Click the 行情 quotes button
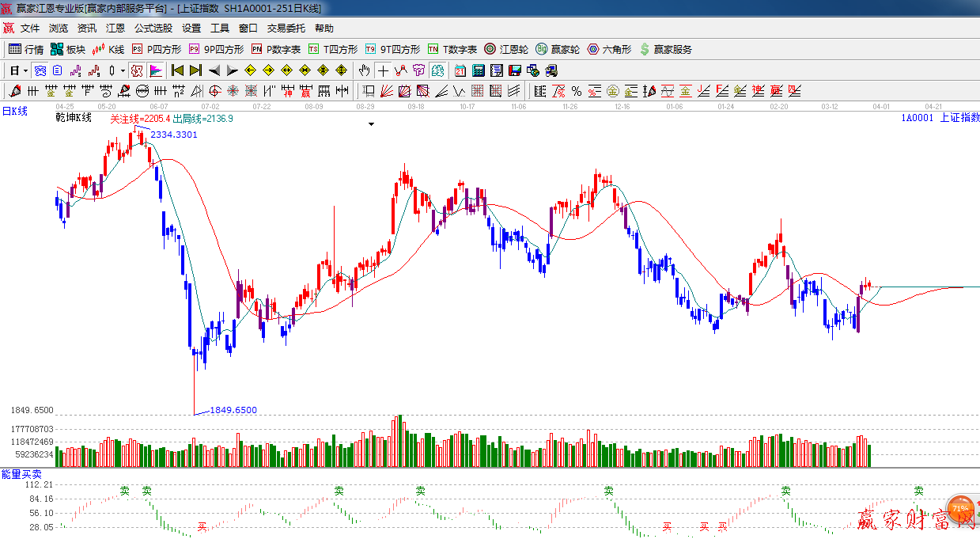This screenshot has width=980, height=539. point(26,49)
